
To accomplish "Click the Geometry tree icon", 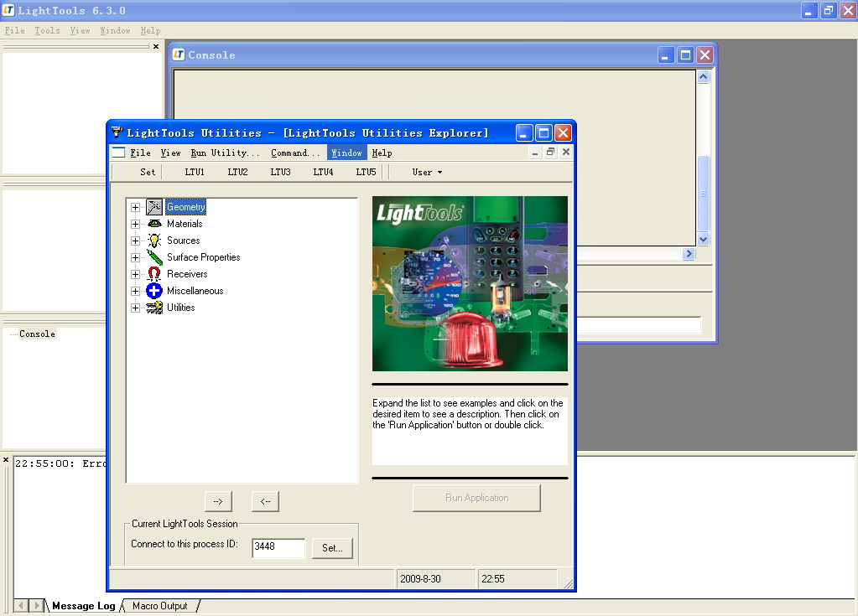I will click(x=154, y=207).
